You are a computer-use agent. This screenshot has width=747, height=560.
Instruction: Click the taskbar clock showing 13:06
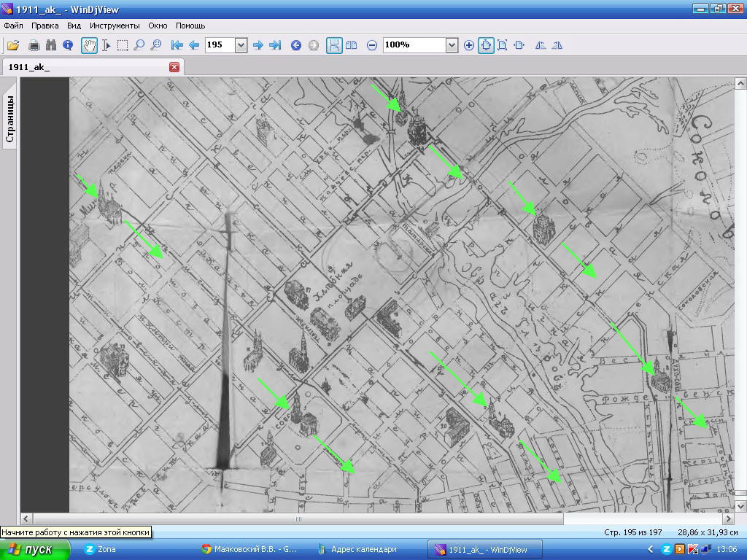coord(727,550)
